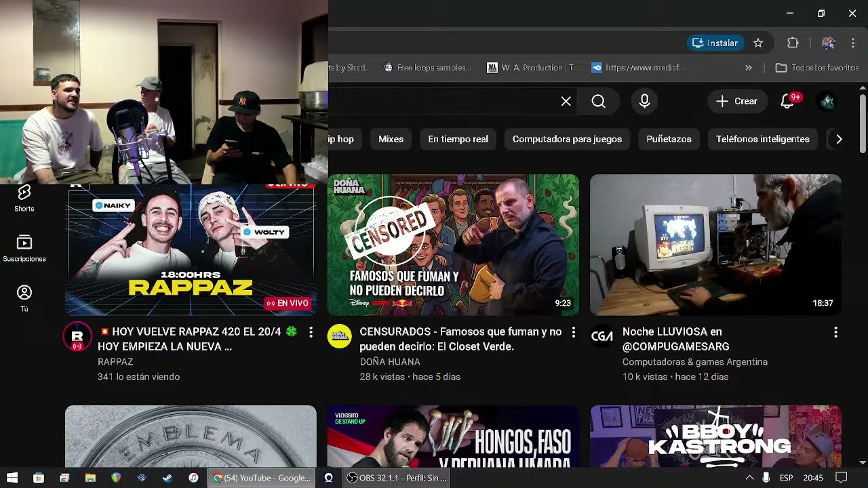
Task: Open the BBOY KASTRONG video thumbnail
Action: [715, 436]
